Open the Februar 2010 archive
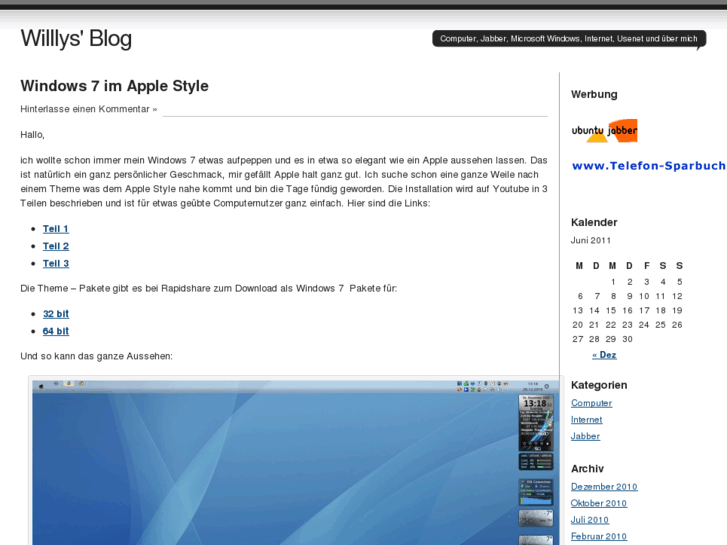 [x=599, y=536]
